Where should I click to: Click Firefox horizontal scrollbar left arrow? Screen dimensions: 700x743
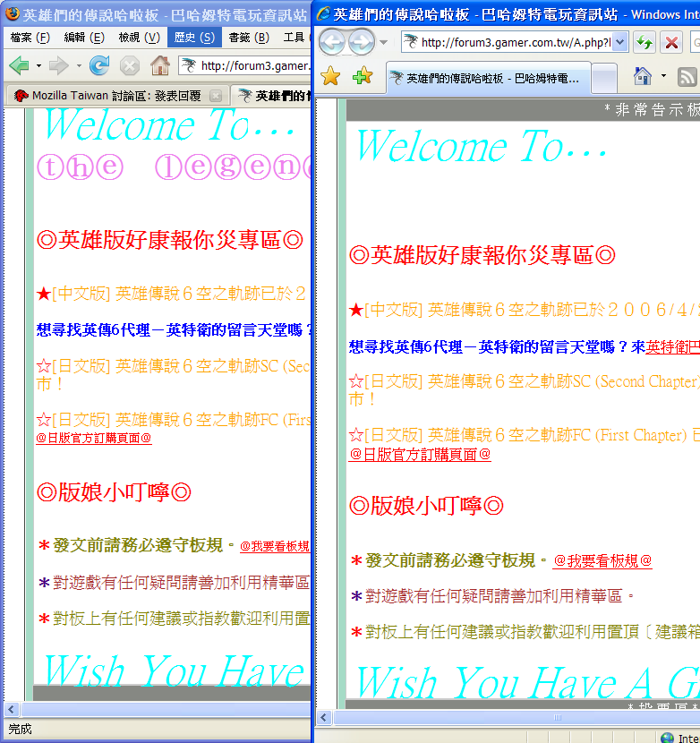[12, 709]
